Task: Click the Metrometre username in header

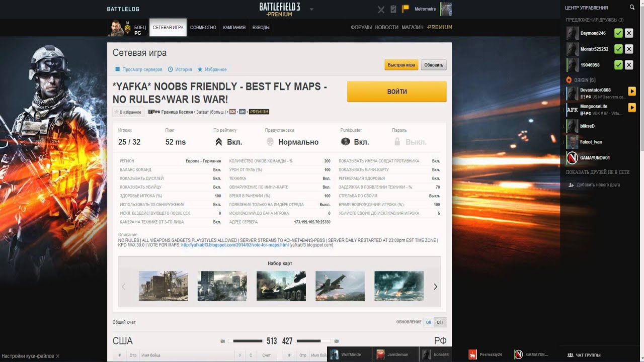Action: [x=426, y=9]
